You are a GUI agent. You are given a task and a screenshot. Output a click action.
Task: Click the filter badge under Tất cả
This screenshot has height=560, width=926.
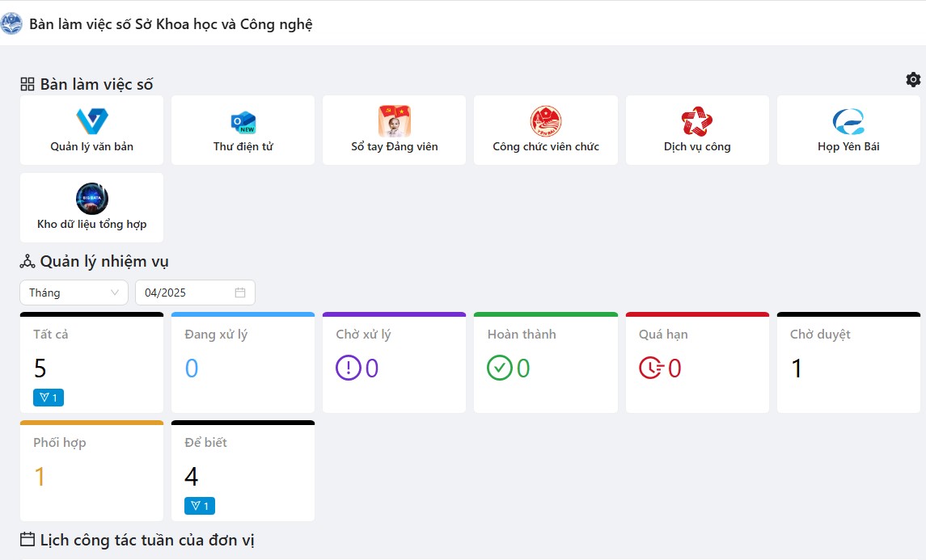(49, 398)
